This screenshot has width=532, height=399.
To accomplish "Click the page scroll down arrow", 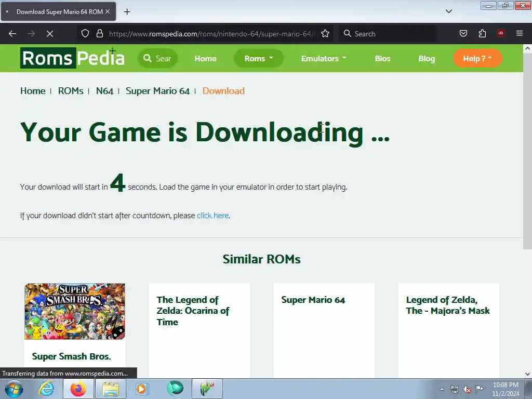I will (x=527, y=374).
